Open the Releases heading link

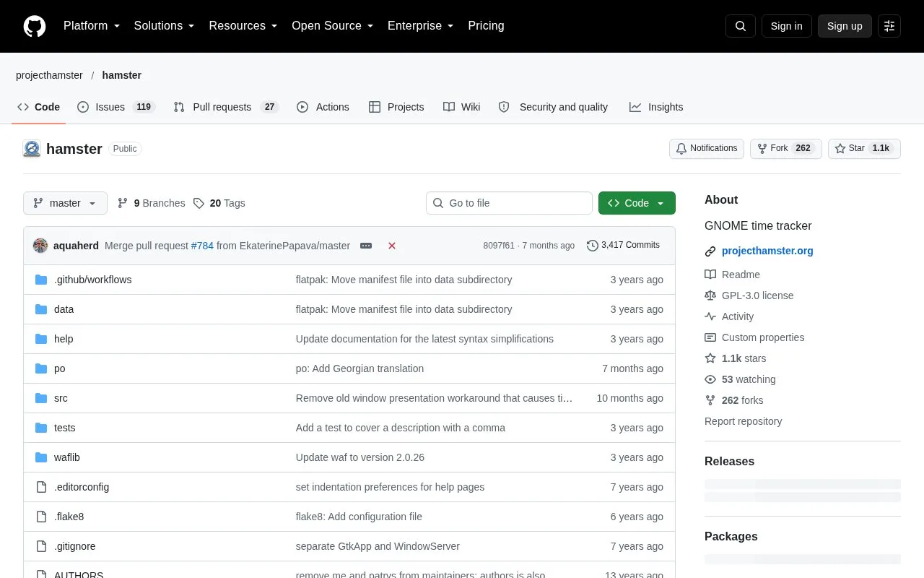click(729, 462)
